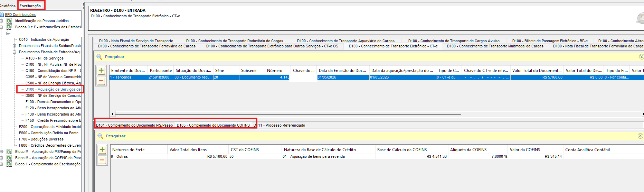Select F100 - Demais Documentos e Operações
Image resolution: width=644 pixels, height=192 pixels.
[x=53, y=102]
